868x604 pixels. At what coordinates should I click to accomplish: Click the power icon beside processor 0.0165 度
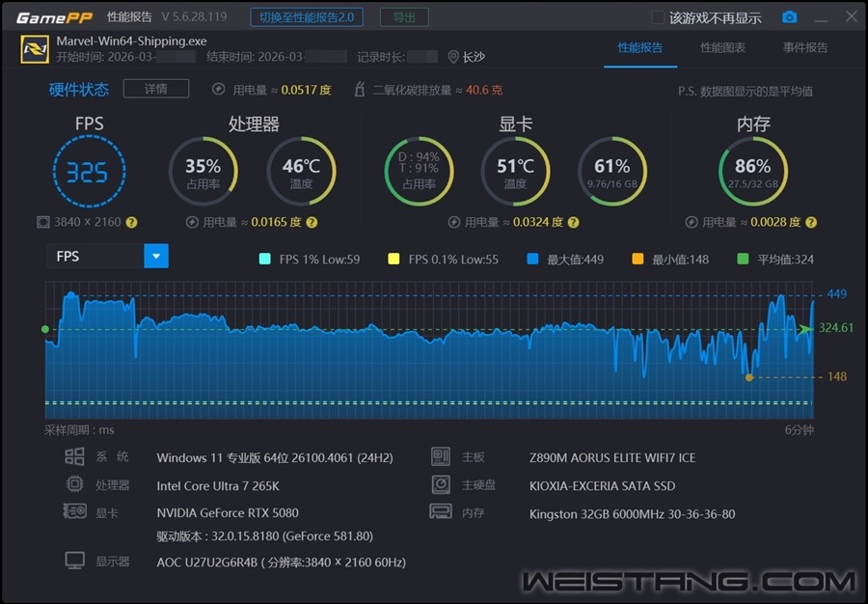192,222
